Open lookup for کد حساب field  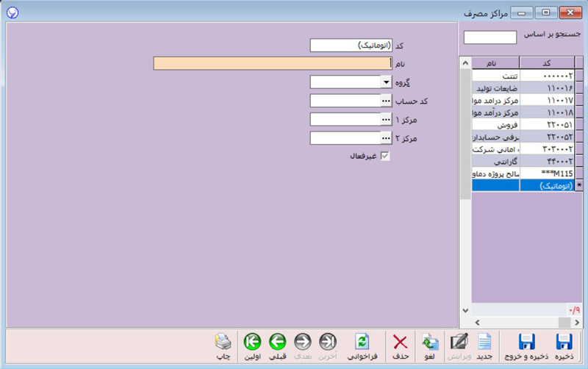[x=386, y=101]
